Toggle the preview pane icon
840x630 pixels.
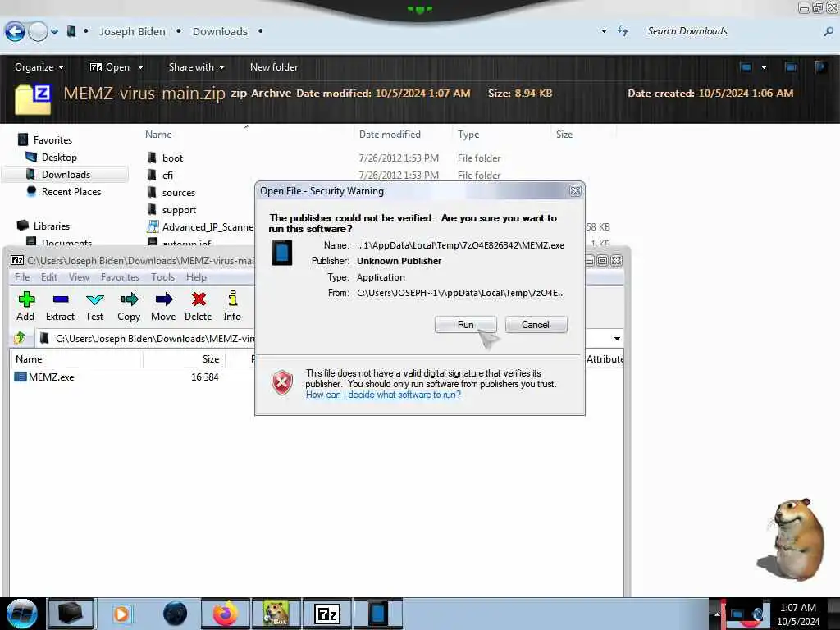(x=790, y=67)
